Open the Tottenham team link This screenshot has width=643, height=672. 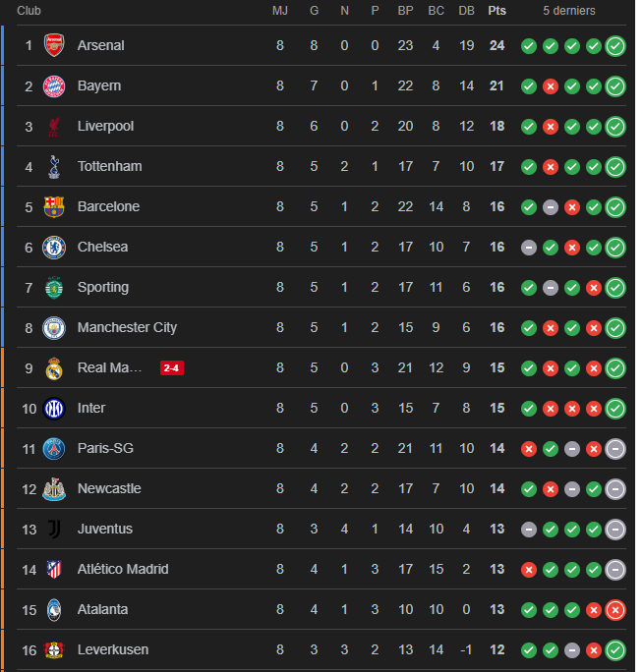point(109,166)
